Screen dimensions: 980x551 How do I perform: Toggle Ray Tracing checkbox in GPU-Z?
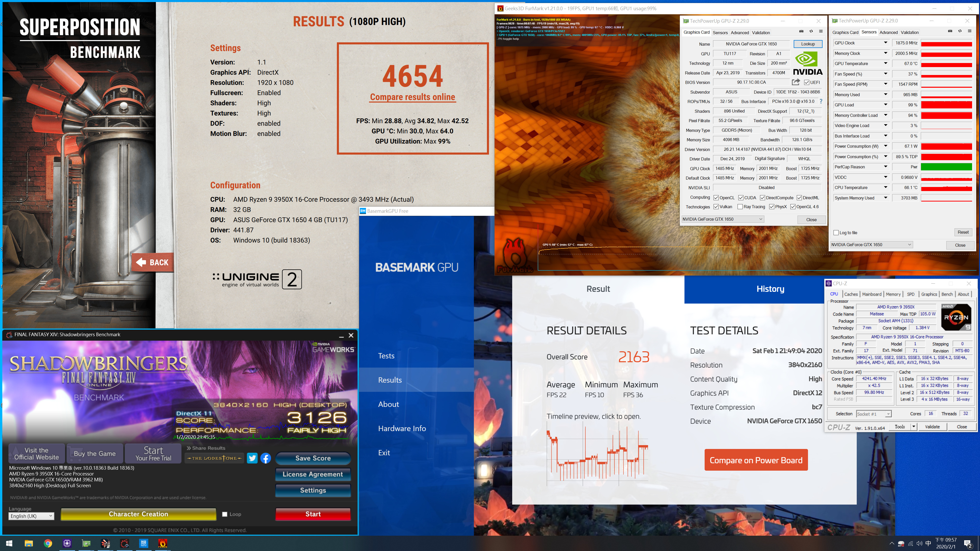[740, 207]
